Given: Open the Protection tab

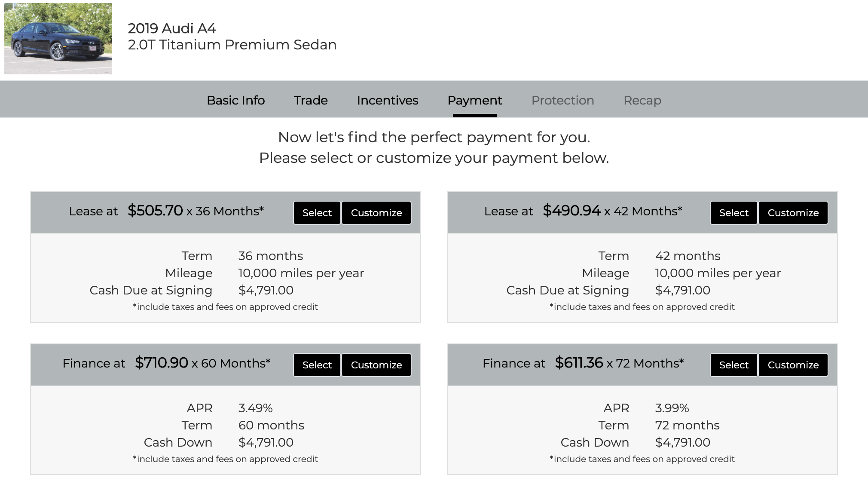Looking at the screenshot, I should click(x=563, y=100).
